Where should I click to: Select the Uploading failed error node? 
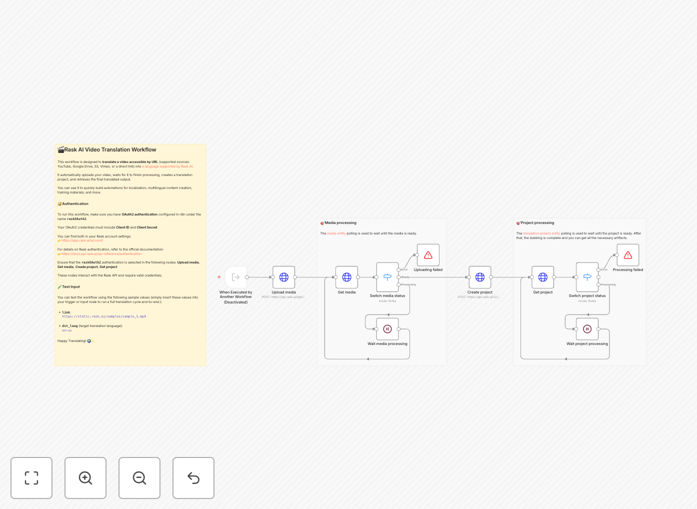pos(428,255)
